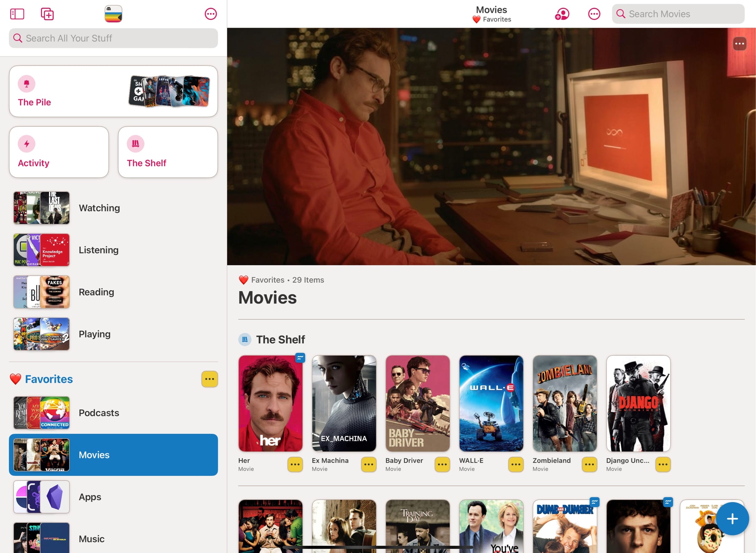
Task: Click the Reading thumbnail stack
Action: point(42,292)
